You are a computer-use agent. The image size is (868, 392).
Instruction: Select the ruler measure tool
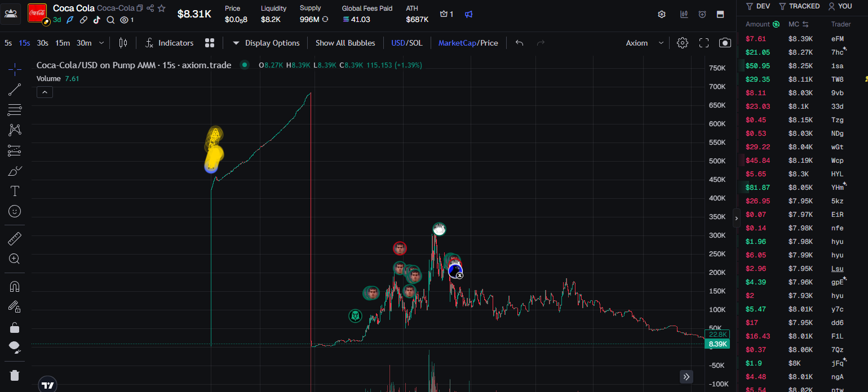pos(15,239)
